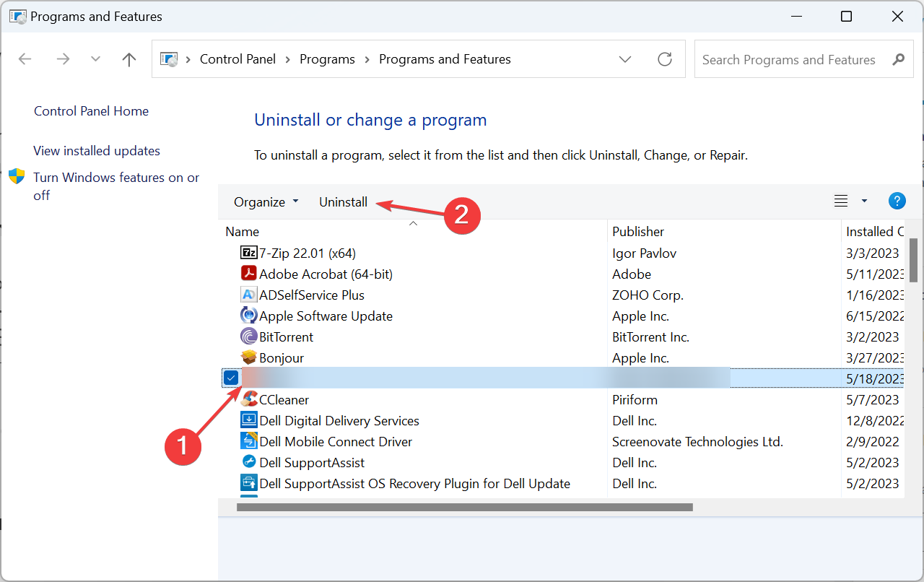Click the Dell Mobile Connect Driver icon
Screen dimensions: 924x582
coord(248,441)
